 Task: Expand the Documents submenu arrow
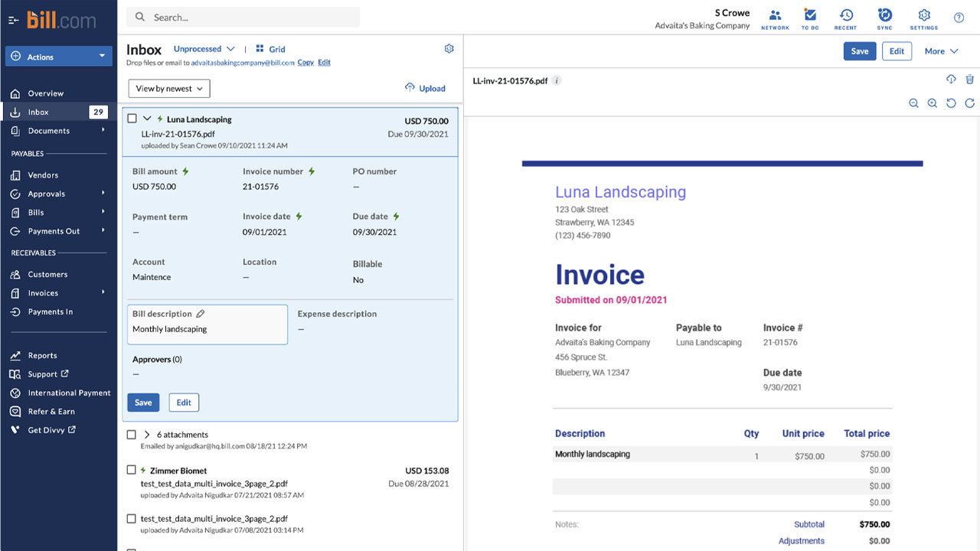click(x=103, y=130)
